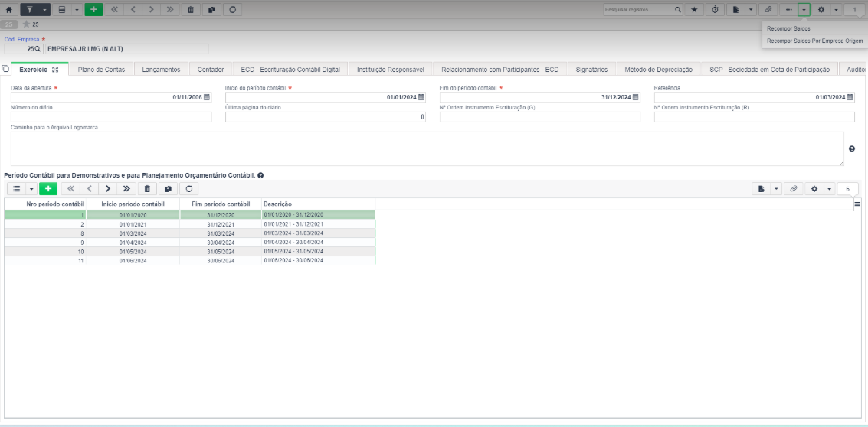Screen dimensions: 868x427
Task: Click the three-dots more actions button
Action: click(x=788, y=9)
